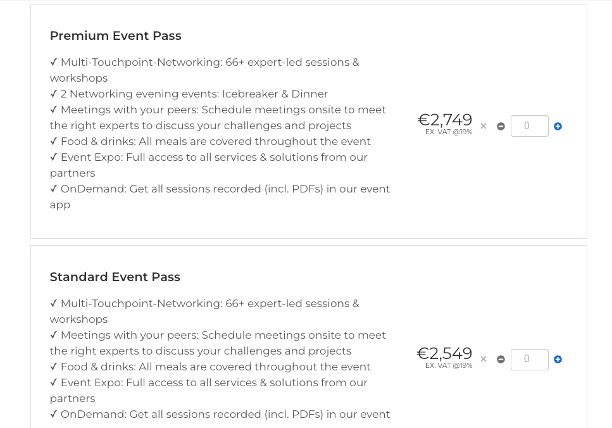Click the Standard Event Pass quantity field
The image size is (612, 428).
(529, 359)
